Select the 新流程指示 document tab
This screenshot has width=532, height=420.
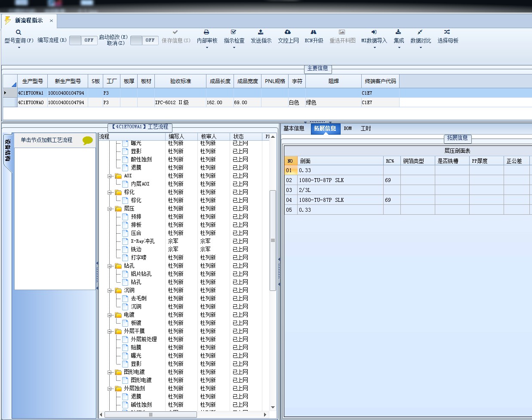tap(29, 21)
